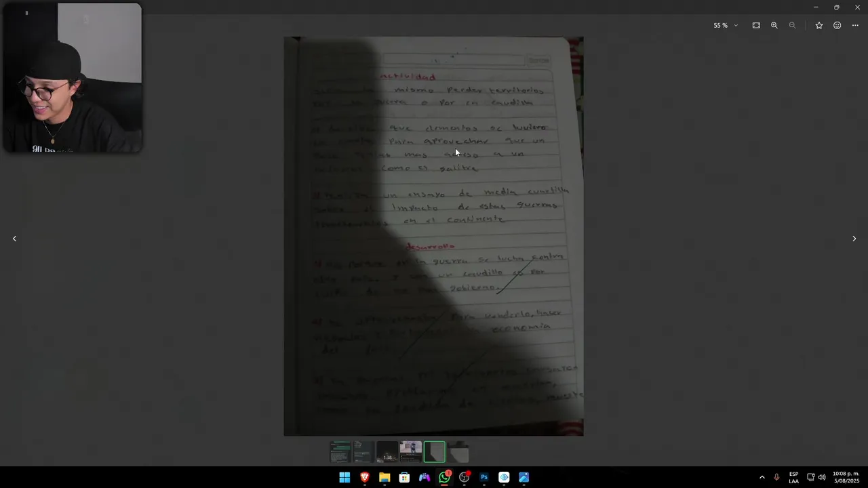Select the last filmstrip thumbnail
The width and height of the screenshot is (868, 488).
pyautogui.click(x=458, y=451)
